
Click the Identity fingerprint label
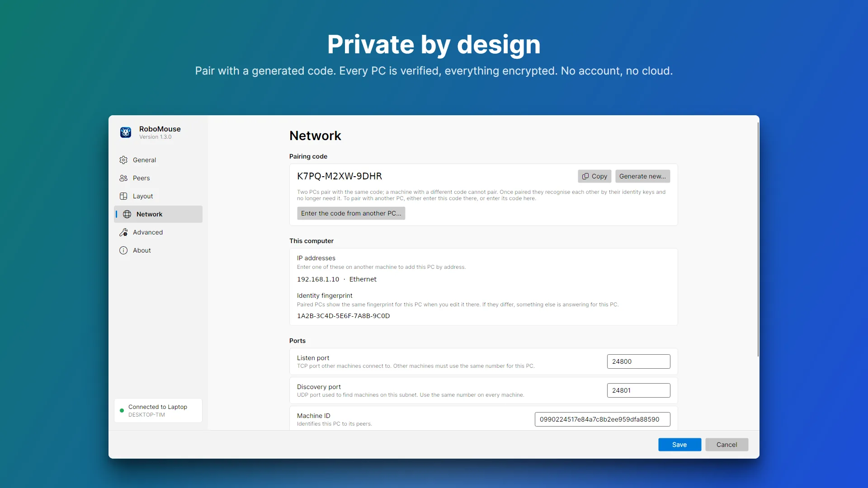click(325, 296)
